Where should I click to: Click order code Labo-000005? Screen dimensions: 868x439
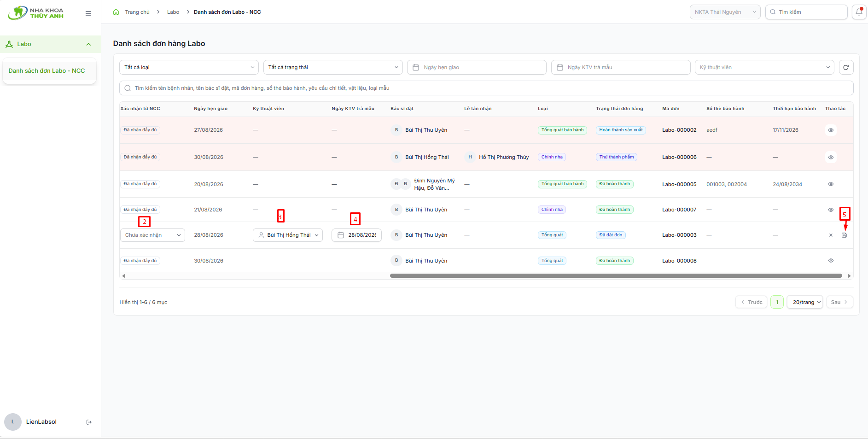click(679, 184)
